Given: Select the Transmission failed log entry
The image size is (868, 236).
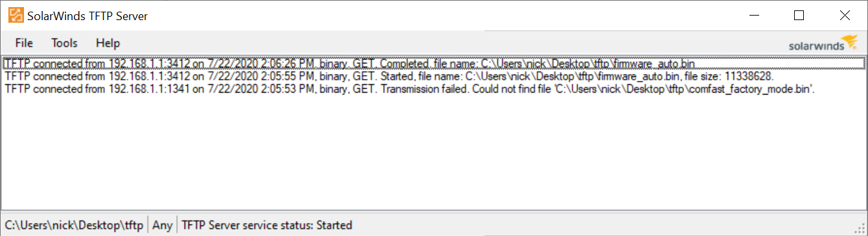Looking at the screenshot, I should [x=433, y=88].
